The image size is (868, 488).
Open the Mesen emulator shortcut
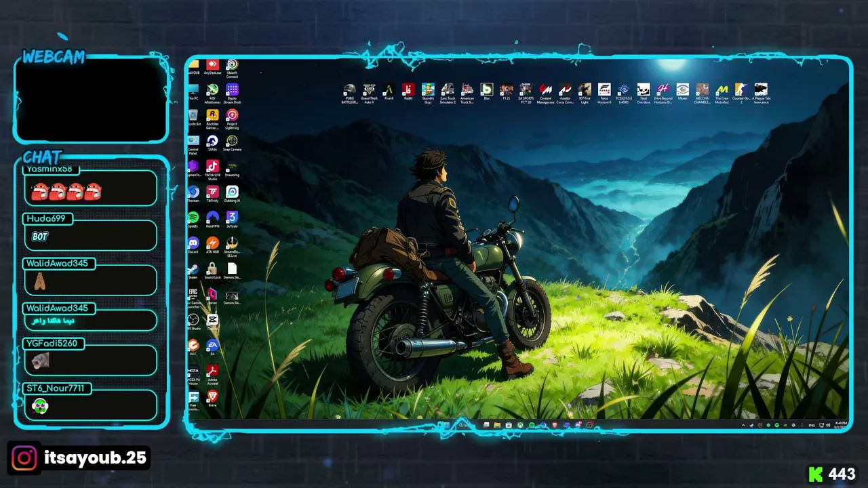(x=683, y=92)
